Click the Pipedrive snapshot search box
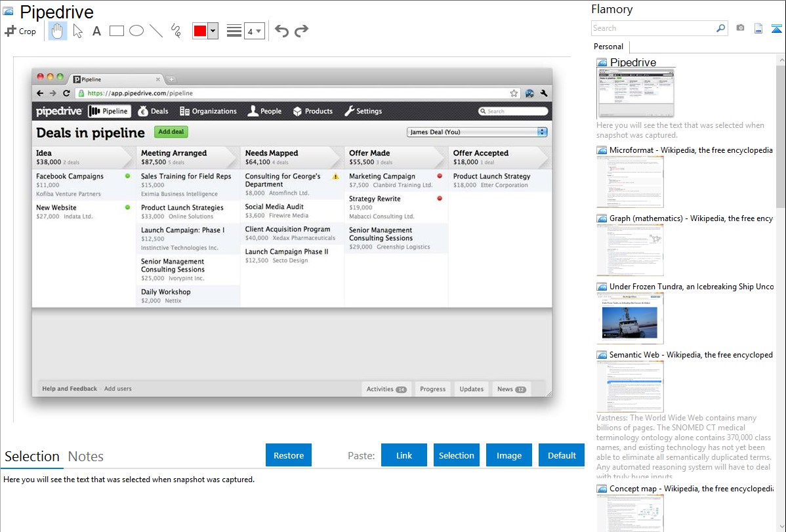 point(513,112)
